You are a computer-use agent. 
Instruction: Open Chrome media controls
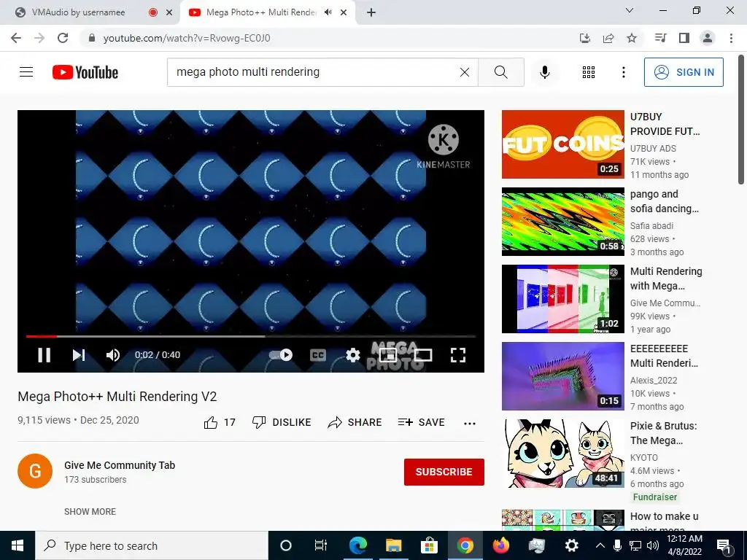pos(660,38)
